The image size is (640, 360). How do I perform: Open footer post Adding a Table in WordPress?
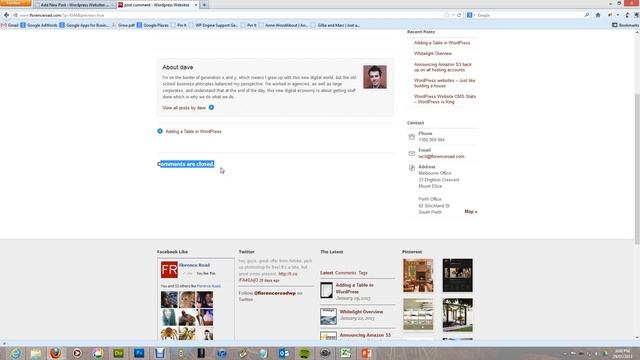tap(354, 289)
